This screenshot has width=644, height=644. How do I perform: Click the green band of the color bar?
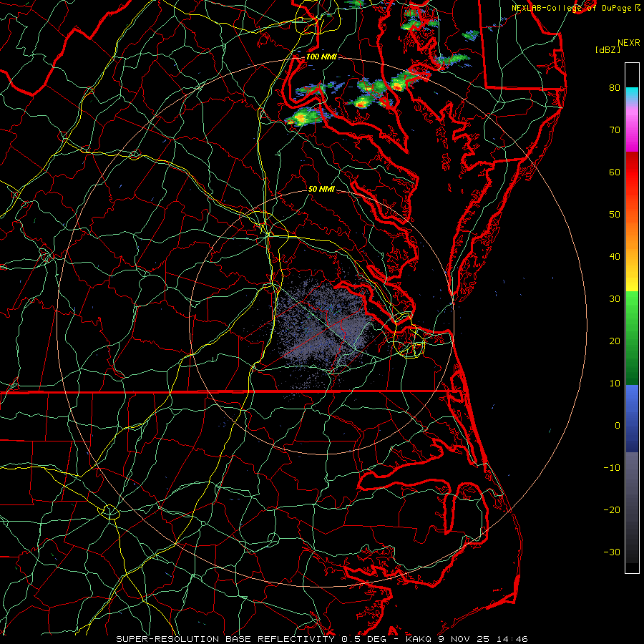point(632,338)
